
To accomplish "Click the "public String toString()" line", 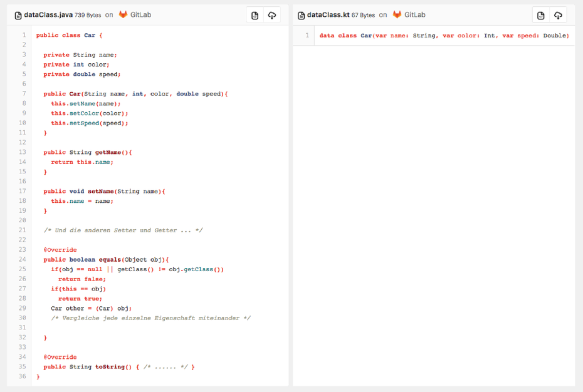I will coord(119,367).
